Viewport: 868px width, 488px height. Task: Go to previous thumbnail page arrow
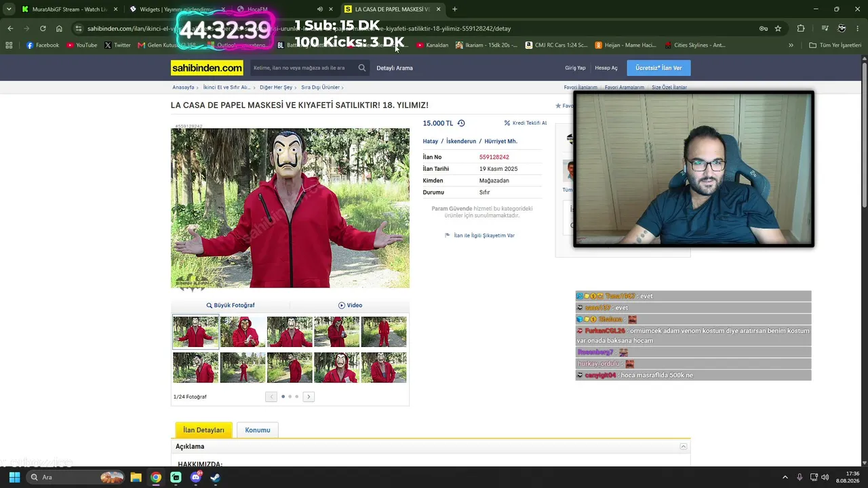271,396
